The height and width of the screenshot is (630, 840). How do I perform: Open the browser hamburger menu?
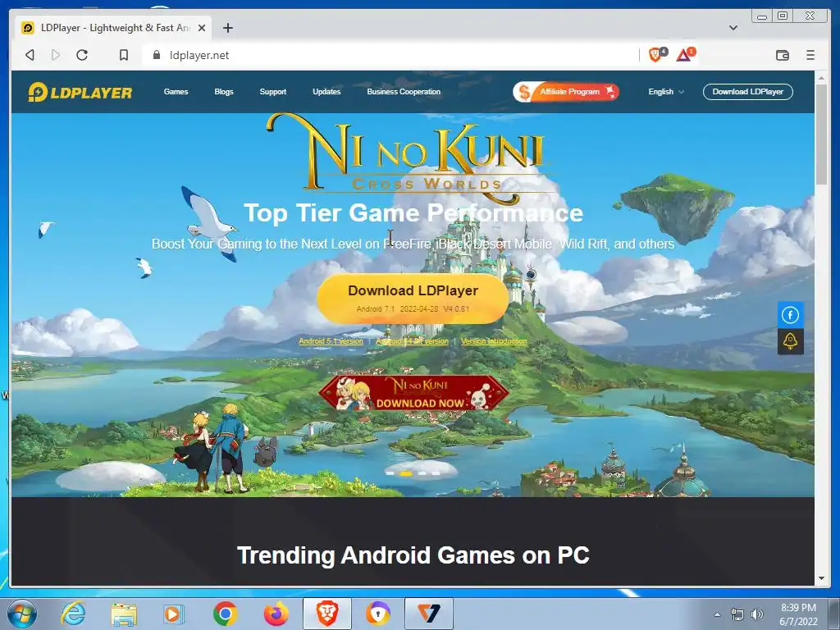810,55
